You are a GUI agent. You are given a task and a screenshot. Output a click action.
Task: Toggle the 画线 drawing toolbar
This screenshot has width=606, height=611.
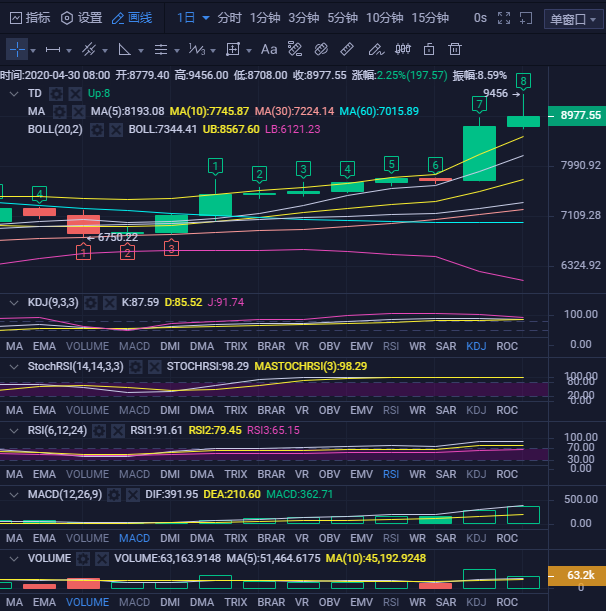pos(132,18)
